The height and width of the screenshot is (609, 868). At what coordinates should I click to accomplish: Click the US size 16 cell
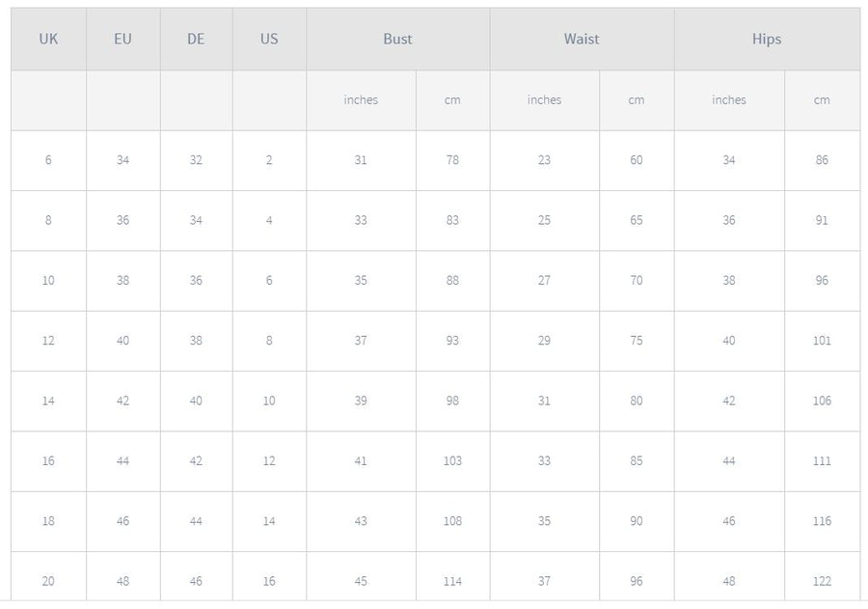tap(269, 581)
